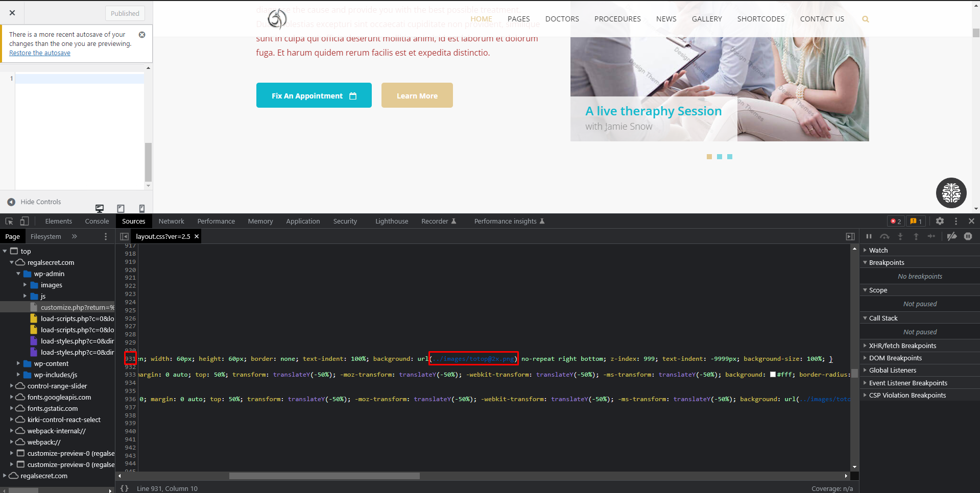Click the customizer CSS editor scrollbar
The height and width of the screenshot is (493, 980).
point(148,162)
